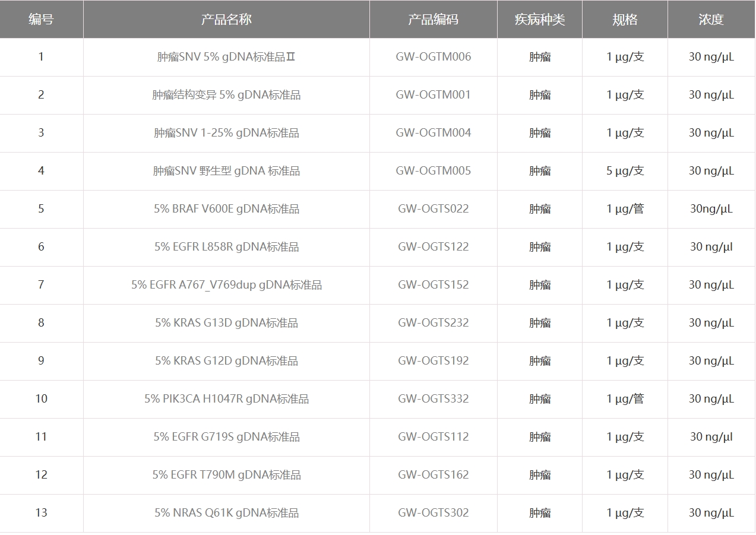Click 5% NRAS Q61K gDNA标准品
Viewport: 756px width, 535px height.
[x=226, y=513]
